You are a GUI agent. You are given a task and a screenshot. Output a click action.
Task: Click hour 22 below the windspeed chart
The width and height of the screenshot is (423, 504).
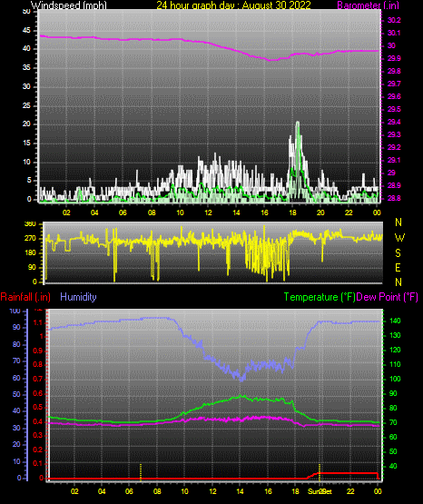tap(349, 212)
